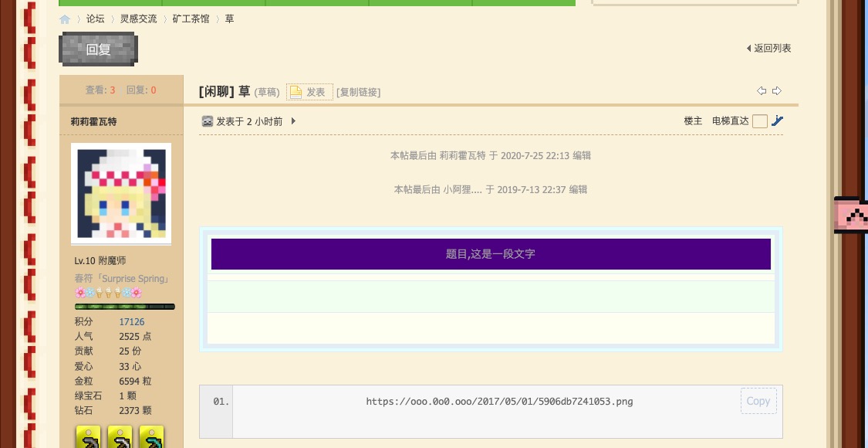This screenshot has width=868, height=448.
Task: Click the pink pig icon at right edge
Action: point(850,216)
